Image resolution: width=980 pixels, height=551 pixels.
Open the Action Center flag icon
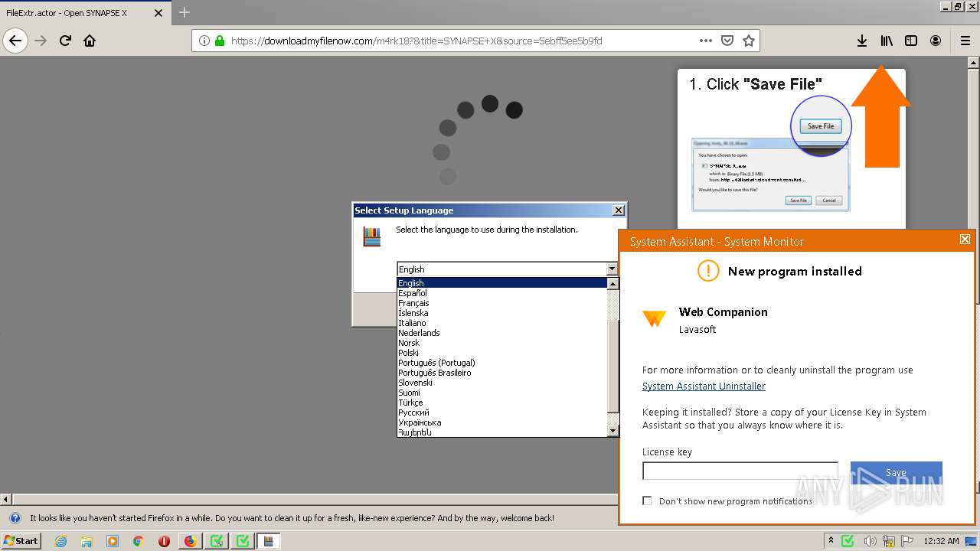click(x=907, y=541)
